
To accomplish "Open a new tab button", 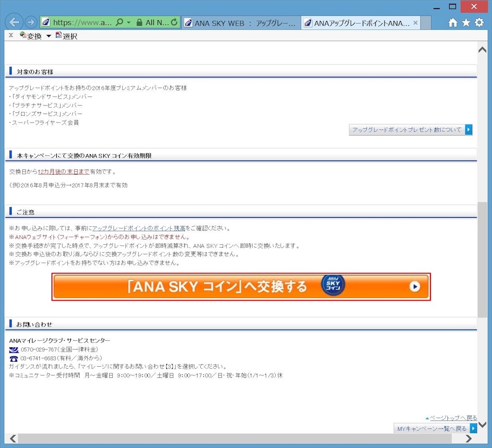I will tap(426, 23).
